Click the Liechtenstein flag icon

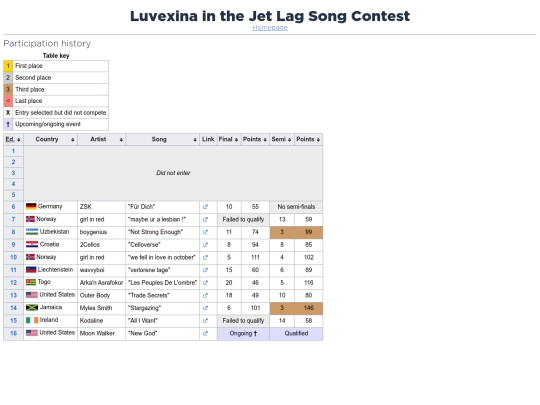[x=31, y=270]
